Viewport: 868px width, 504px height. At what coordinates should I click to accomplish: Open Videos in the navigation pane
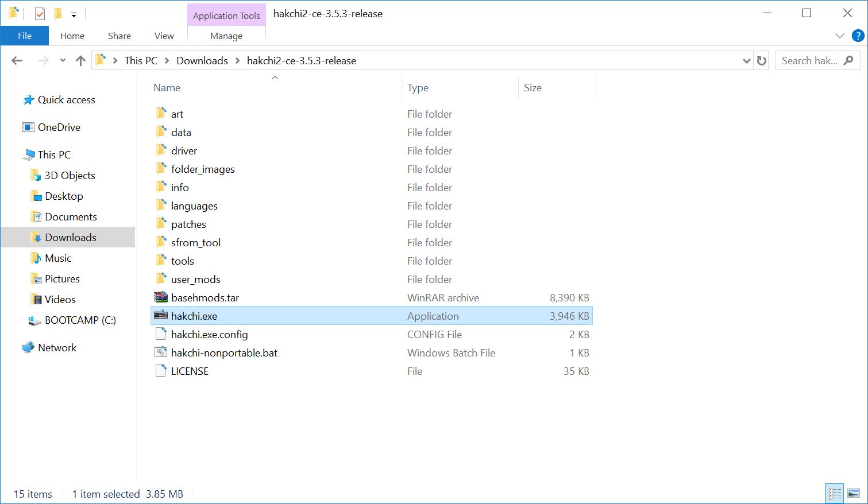tap(60, 300)
